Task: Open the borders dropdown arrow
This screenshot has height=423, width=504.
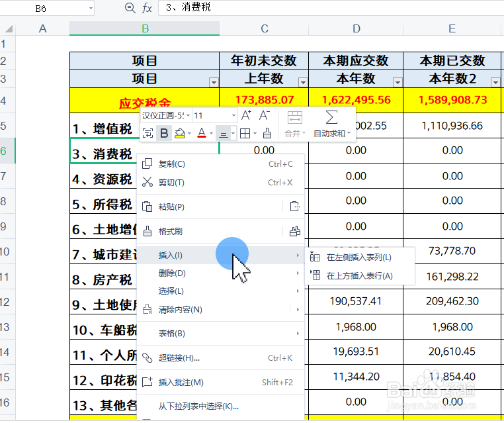Action: tap(255, 133)
